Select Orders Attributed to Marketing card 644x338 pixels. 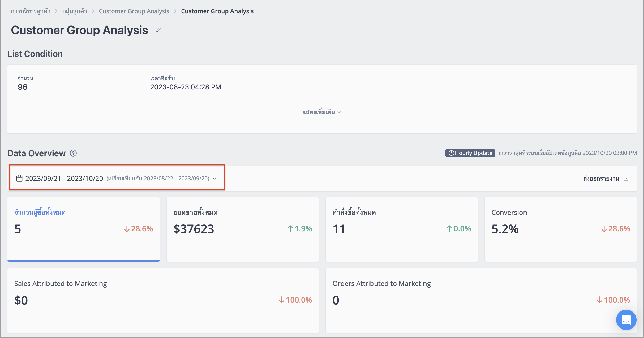pos(481,301)
